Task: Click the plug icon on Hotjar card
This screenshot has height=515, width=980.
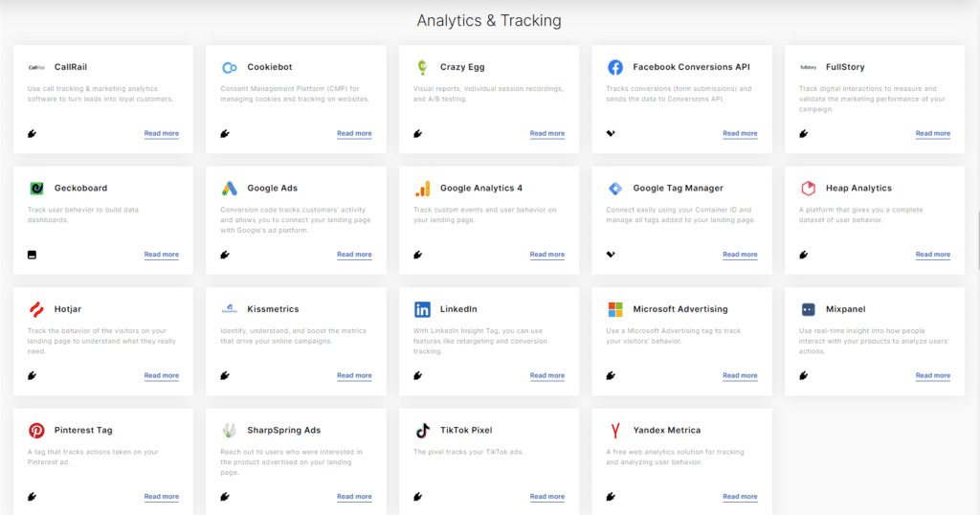Action: (32, 375)
